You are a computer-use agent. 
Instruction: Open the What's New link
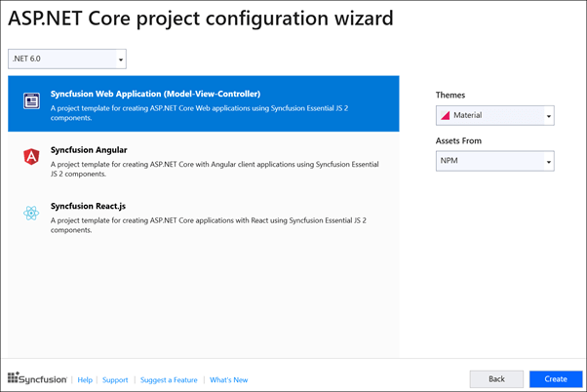(x=228, y=379)
